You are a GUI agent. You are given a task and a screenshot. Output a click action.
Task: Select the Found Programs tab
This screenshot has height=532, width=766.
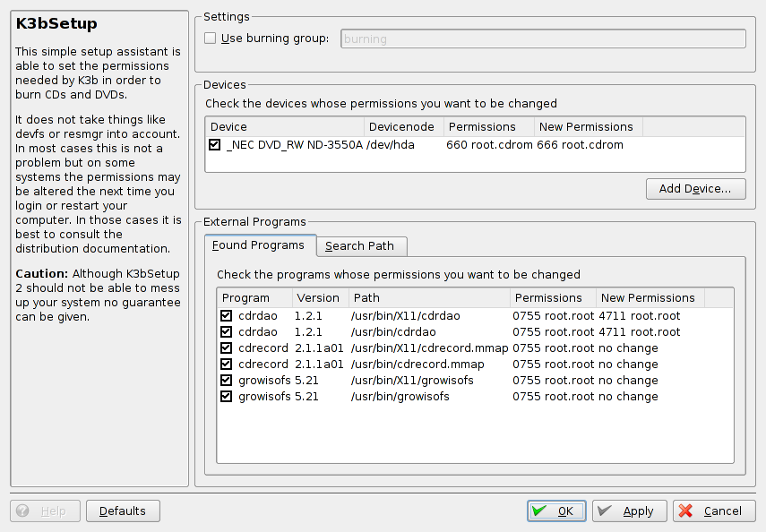coord(258,245)
